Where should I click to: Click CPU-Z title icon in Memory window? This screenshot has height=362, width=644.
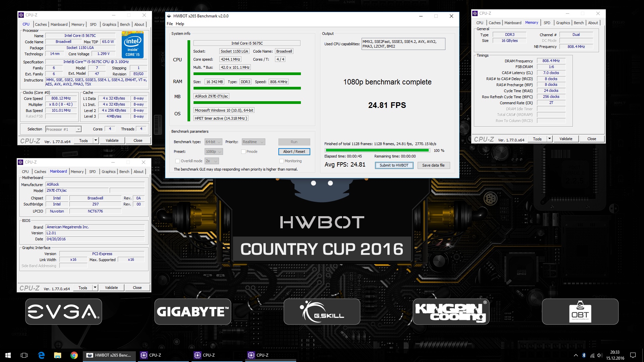(x=475, y=13)
